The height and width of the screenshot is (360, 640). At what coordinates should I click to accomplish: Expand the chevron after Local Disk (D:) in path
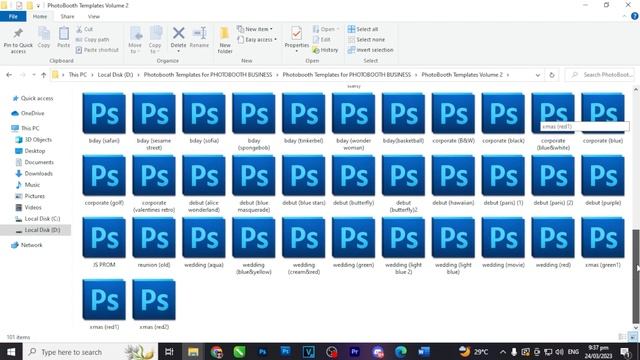138,75
